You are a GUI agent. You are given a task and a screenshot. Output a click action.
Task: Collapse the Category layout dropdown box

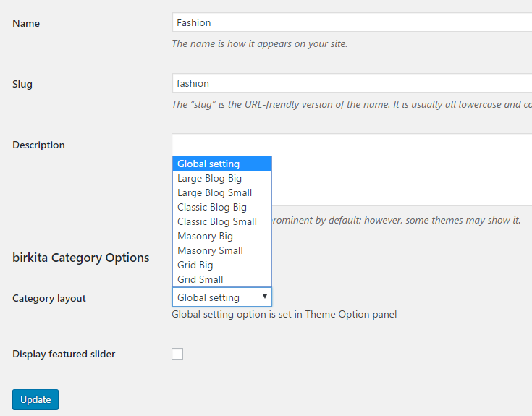point(221,297)
